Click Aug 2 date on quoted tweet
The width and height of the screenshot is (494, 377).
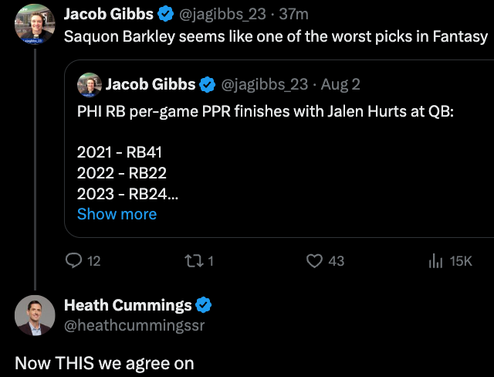click(340, 85)
